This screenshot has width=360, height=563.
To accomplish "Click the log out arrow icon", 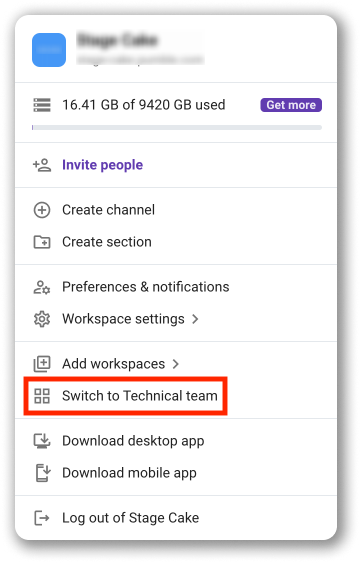I will [x=42, y=518].
